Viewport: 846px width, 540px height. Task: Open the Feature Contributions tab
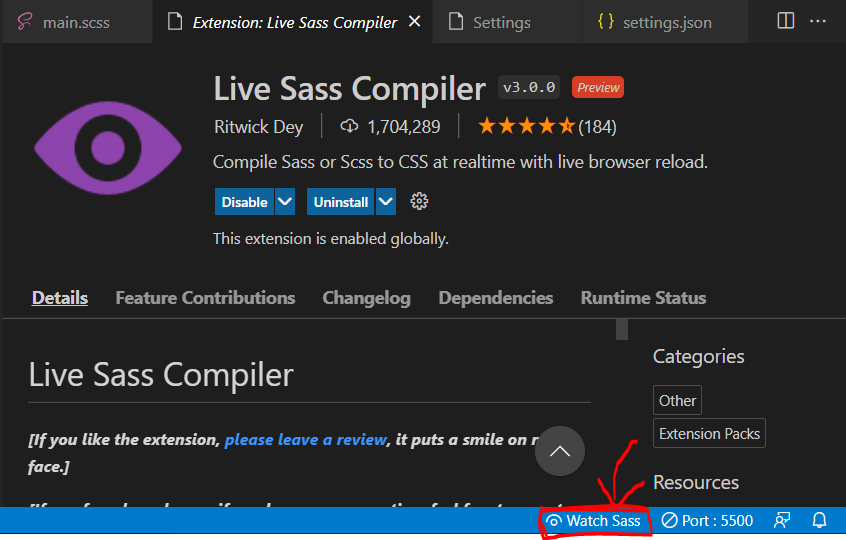pos(205,298)
